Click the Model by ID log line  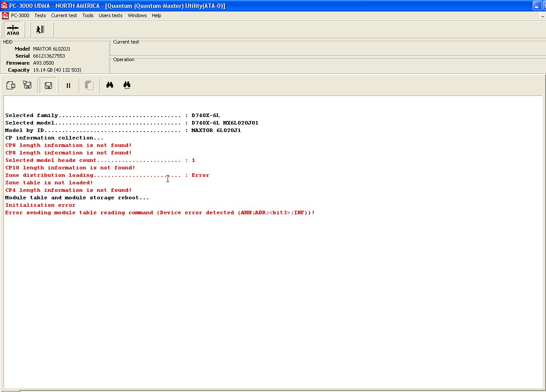click(x=123, y=130)
